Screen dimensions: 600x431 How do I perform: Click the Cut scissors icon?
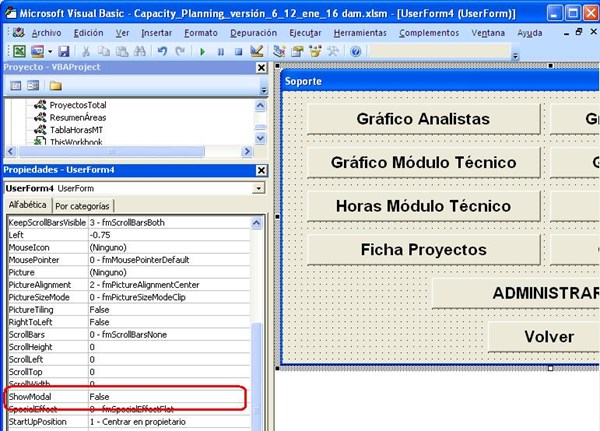tap(86, 51)
